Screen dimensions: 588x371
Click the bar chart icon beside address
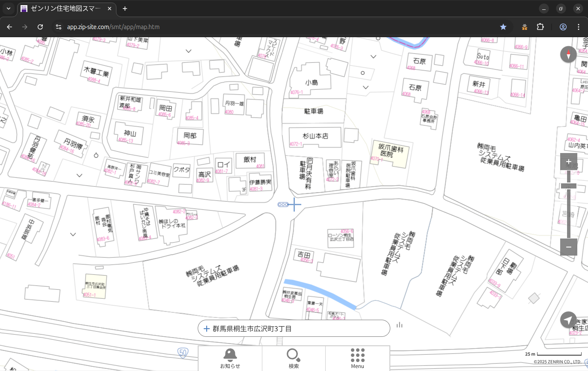[x=400, y=325]
